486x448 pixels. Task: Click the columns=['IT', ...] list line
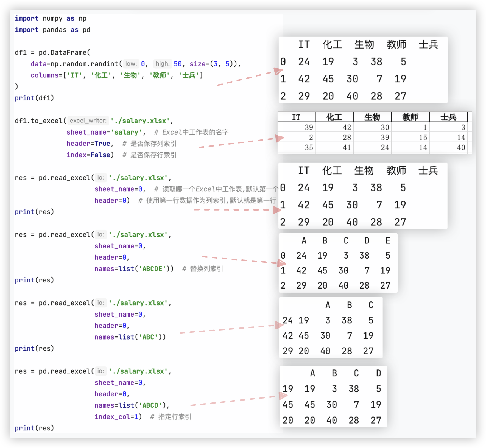(x=117, y=75)
